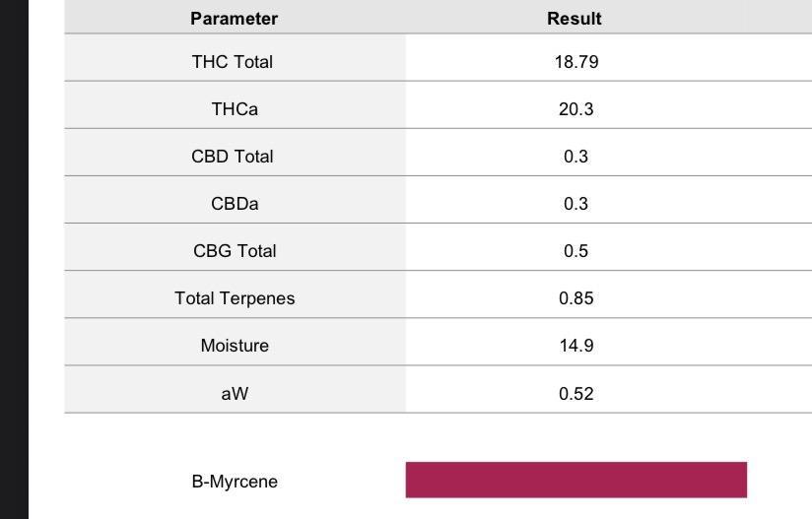
Task: Click the 0.5 CBG Total result
Action: point(576,251)
